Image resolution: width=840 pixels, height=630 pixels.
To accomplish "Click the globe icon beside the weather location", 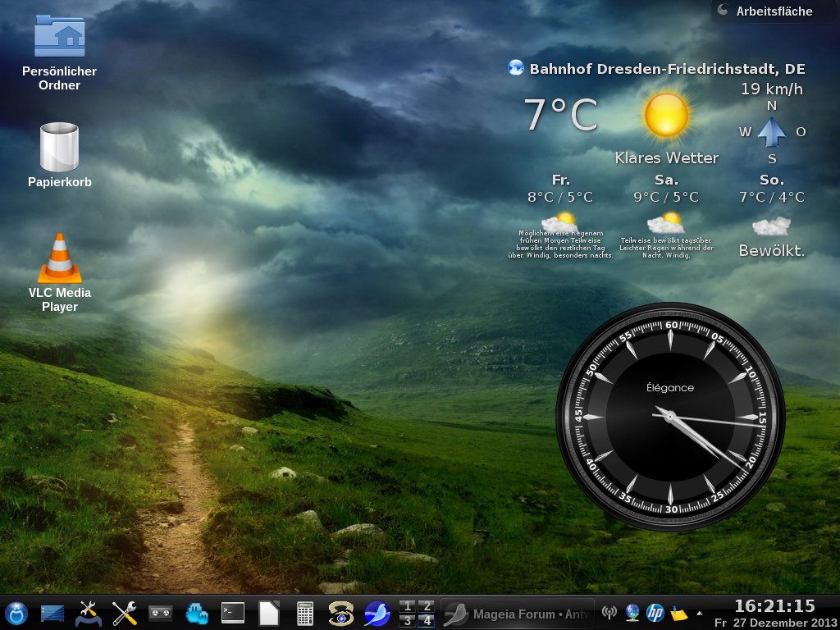I will point(516,68).
